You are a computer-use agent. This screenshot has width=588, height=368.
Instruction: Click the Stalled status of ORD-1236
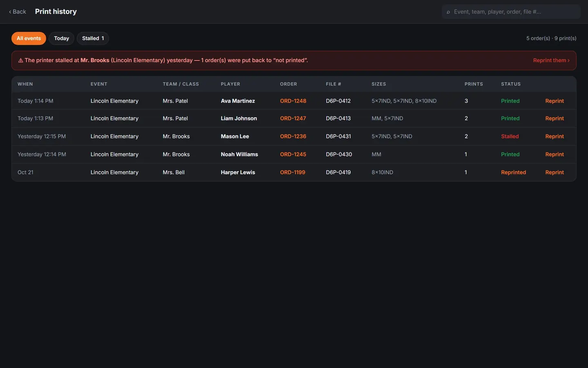tap(510, 137)
